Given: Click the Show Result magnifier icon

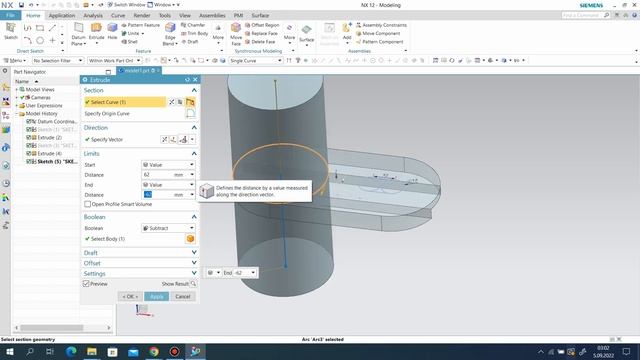Looking at the screenshot, I should (x=193, y=284).
